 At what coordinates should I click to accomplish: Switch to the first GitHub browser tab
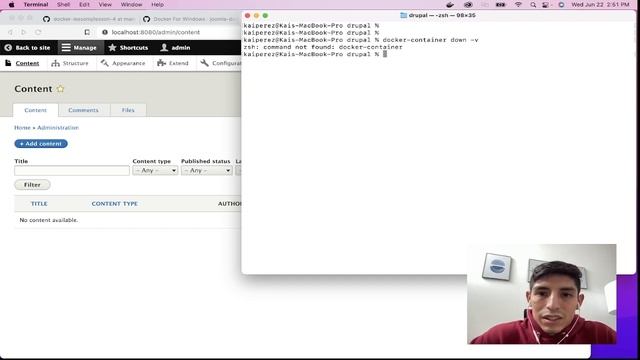[89, 19]
